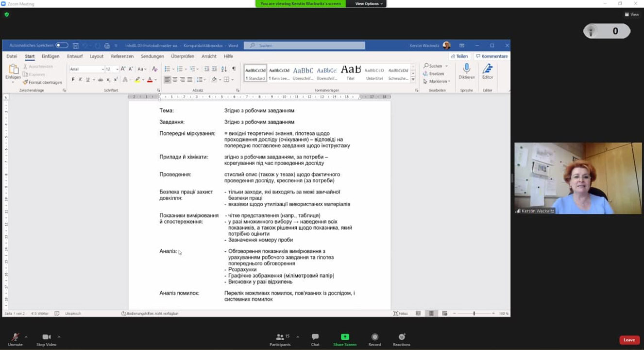Click Kerstin Wackwitz's video thumbnail
This screenshot has width=644, height=350.
point(578,178)
